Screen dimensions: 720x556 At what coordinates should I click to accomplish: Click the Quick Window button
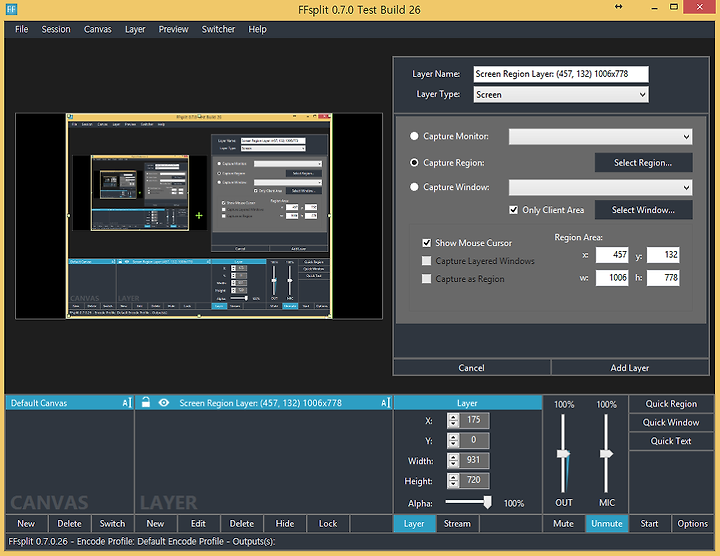tap(671, 422)
